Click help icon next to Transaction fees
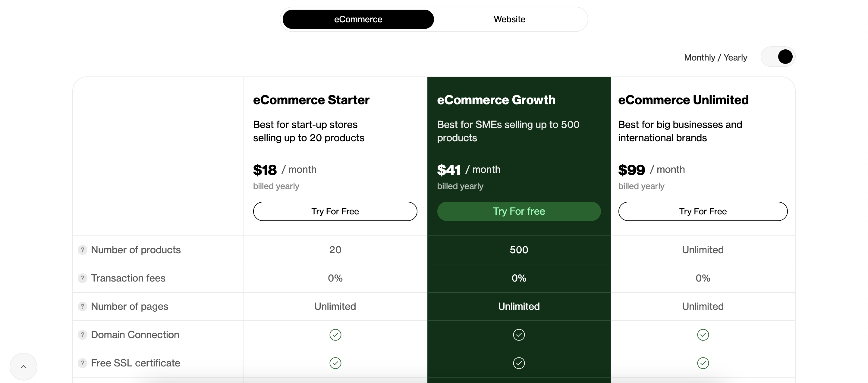The image size is (868, 383). tap(82, 278)
